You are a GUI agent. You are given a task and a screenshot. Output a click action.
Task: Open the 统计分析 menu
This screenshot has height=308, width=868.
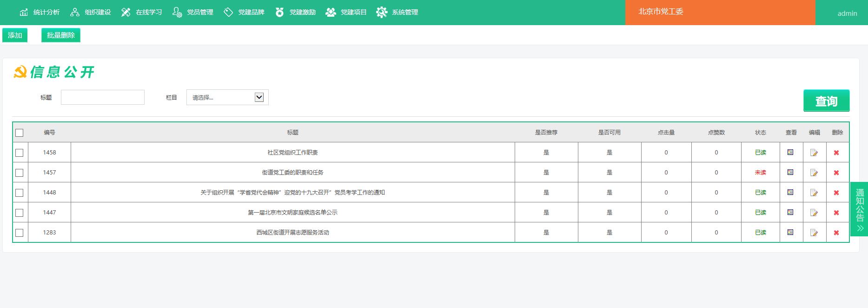click(x=40, y=12)
